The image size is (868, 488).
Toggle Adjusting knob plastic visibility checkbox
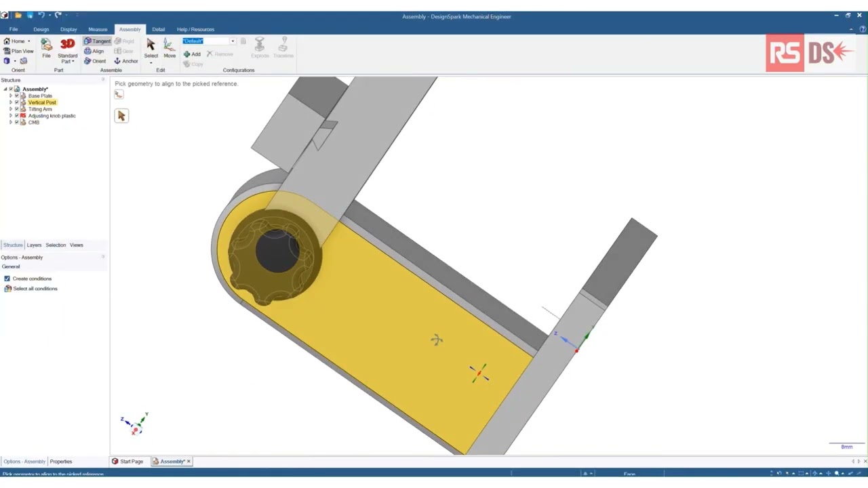point(17,116)
